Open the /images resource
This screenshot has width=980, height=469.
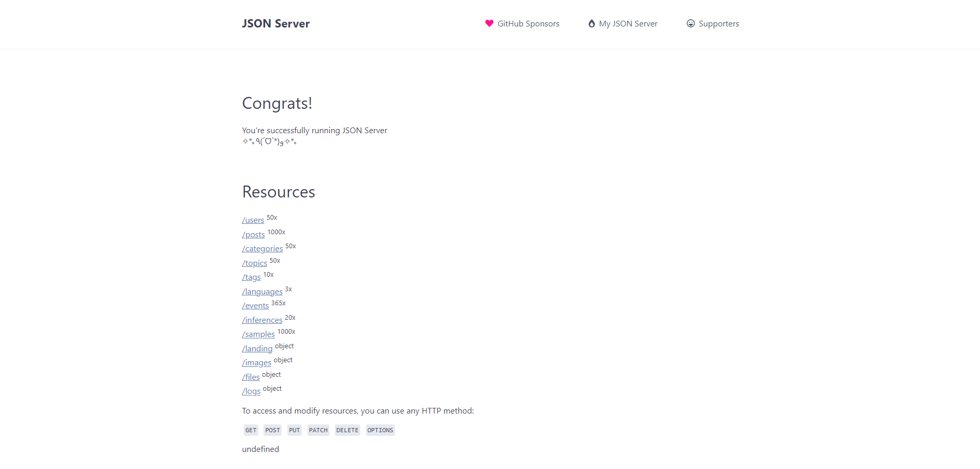pos(257,363)
